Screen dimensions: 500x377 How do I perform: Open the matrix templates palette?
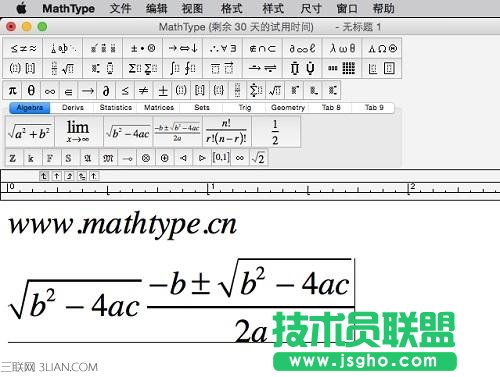[342, 69]
